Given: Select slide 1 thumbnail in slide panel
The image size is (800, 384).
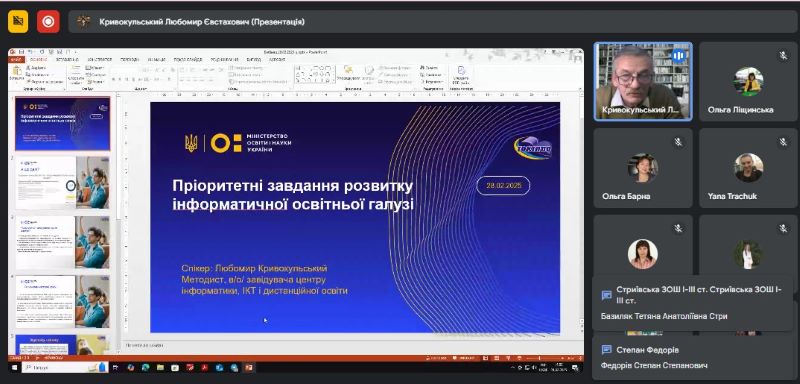Looking at the screenshot, I should pos(62,123).
